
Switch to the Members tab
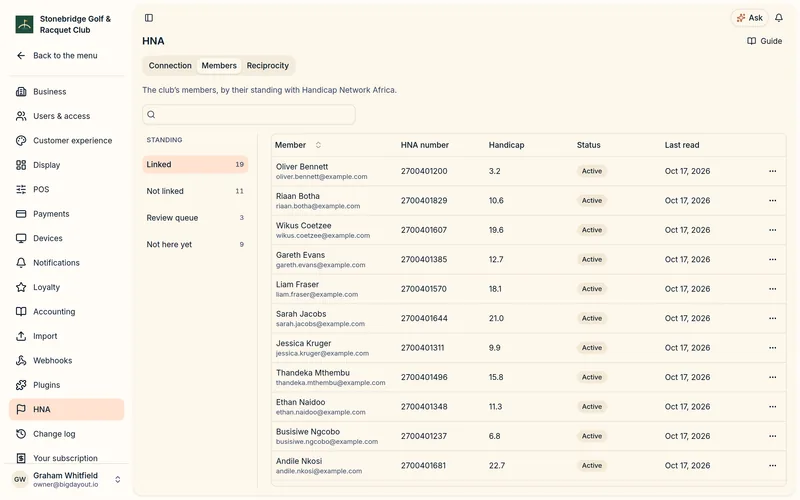point(219,66)
